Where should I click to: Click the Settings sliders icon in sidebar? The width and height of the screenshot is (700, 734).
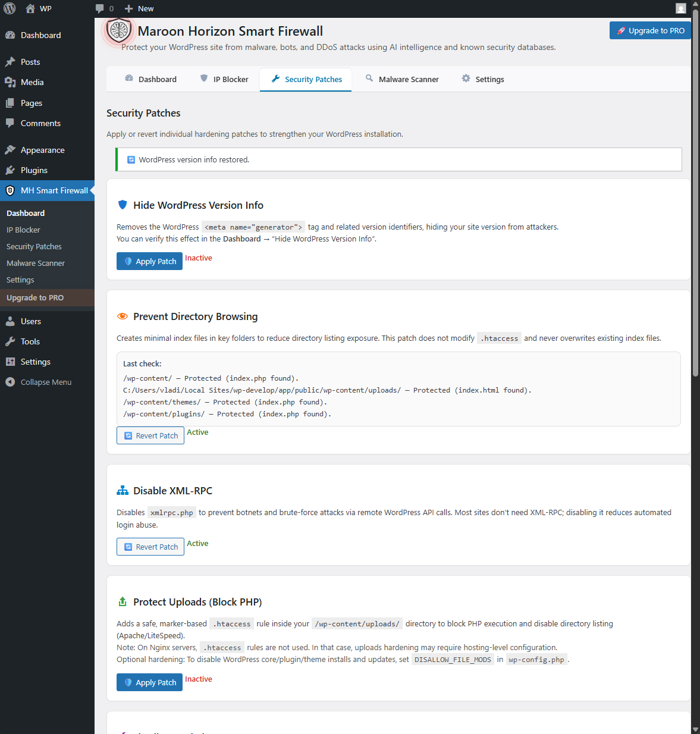[x=10, y=362]
